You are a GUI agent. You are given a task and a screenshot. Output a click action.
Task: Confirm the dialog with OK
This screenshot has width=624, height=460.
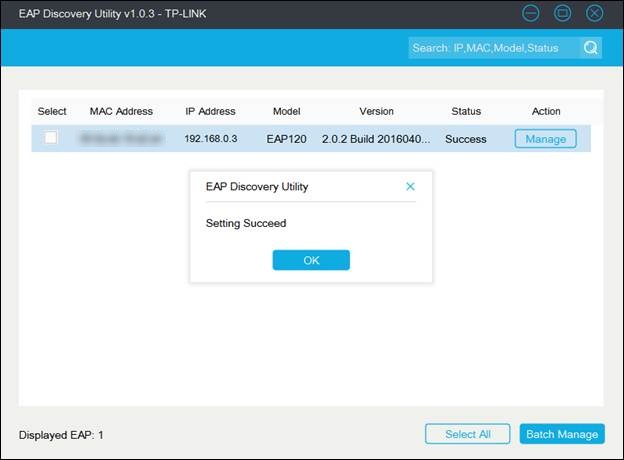(311, 260)
